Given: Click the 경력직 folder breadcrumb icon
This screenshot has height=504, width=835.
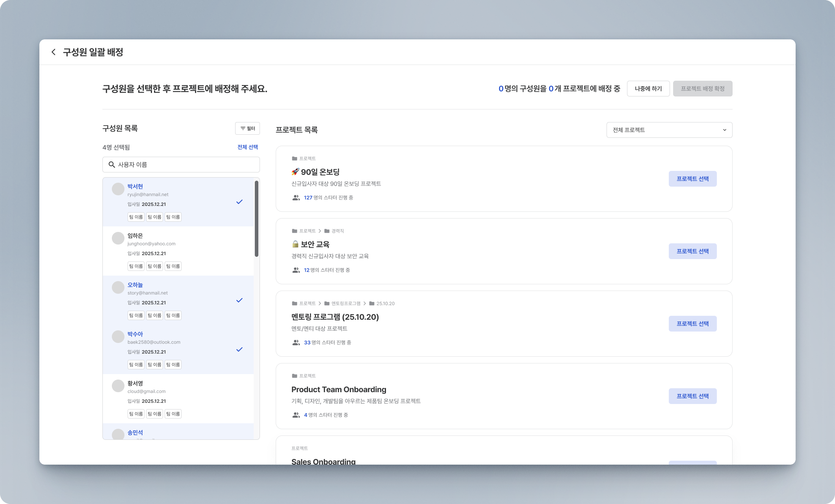Looking at the screenshot, I should click(327, 231).
